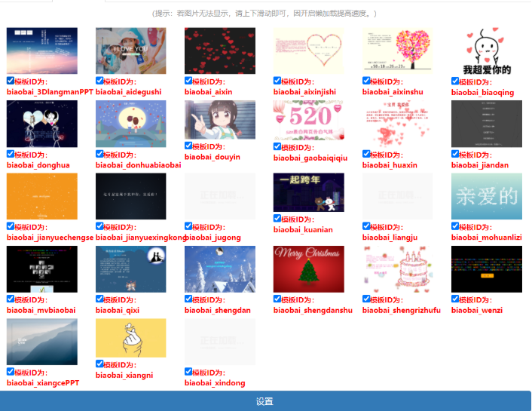Deselect the biaobai_gaobaiqiqiu checkbox
Viewport: 532px width, 411px height.
coord(277,147)
